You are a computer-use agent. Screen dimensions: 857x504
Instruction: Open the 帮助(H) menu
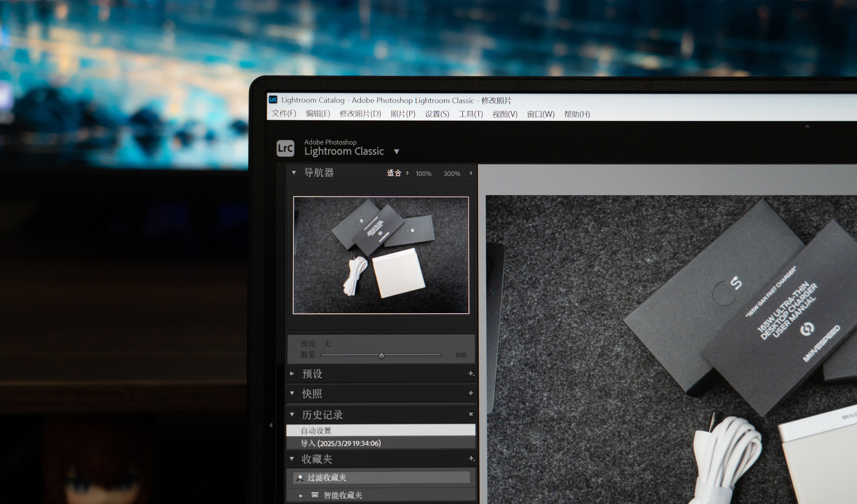click(x=577, y=114)
